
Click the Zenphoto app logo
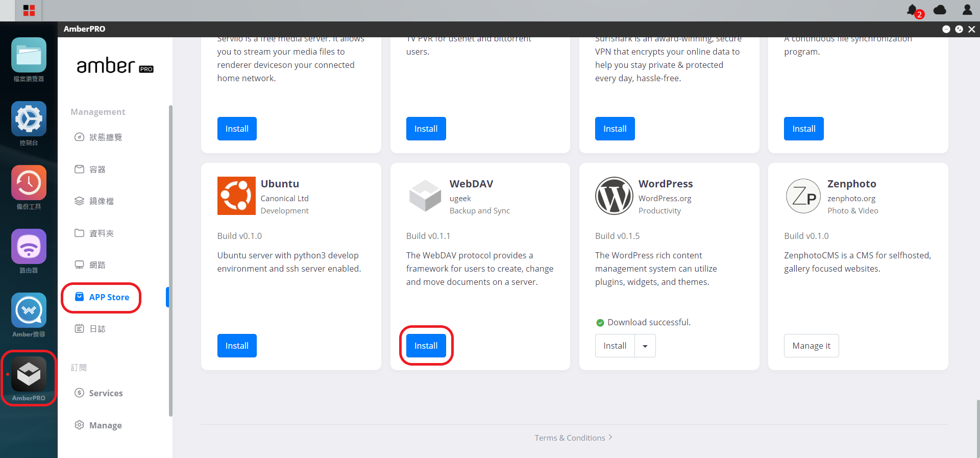pyautogui.click(x=803, y=196)
